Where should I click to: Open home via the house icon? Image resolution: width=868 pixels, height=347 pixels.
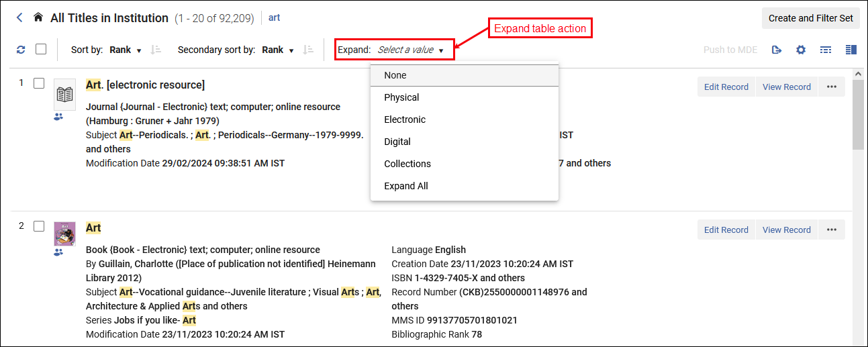tap(38, 17)
